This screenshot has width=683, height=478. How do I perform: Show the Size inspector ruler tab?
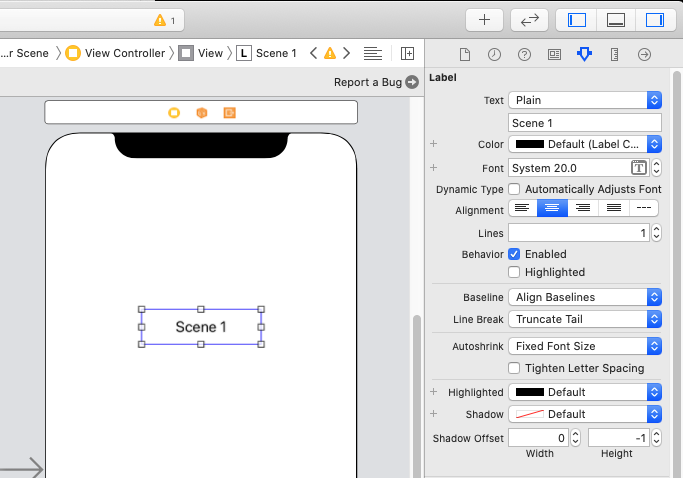point(614,54)
